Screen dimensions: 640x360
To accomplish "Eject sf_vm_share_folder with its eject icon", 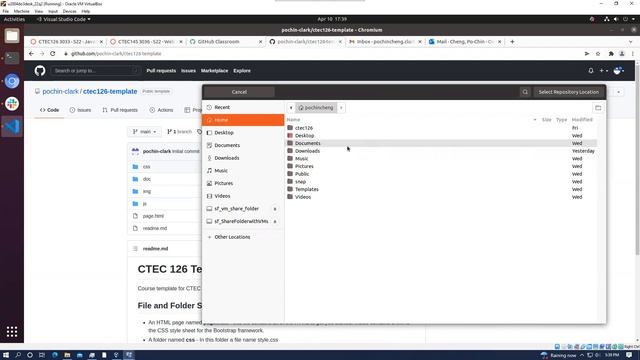I will pyautogui.click(x=275, y=209).
